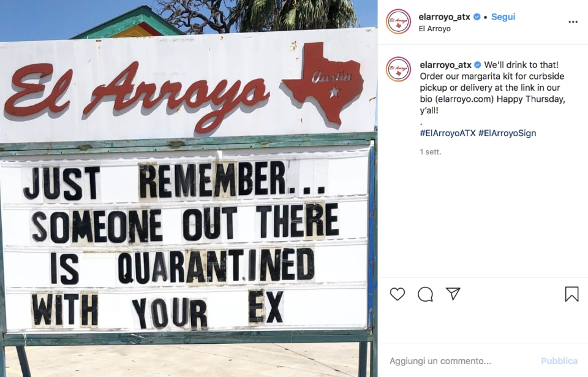Click the El Arroyo sign photo

tap(189, 189)
